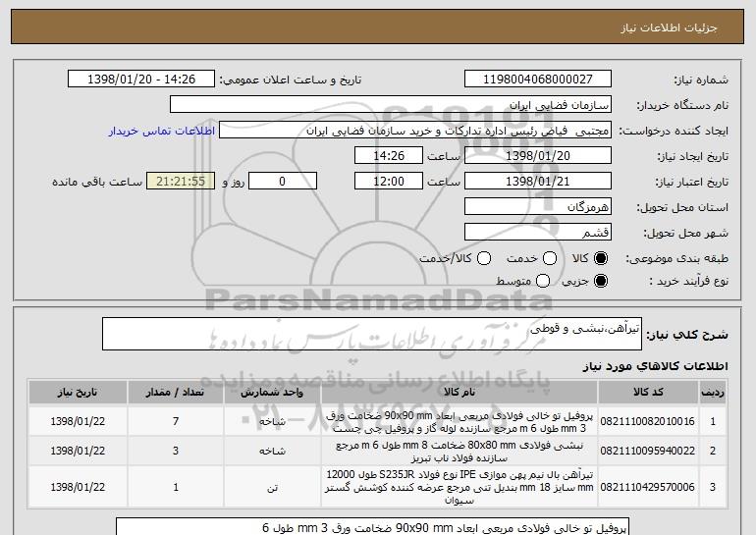Viewport: 756px width, 535px height.
Task: Open the اطلاعات تماس خریدار link
Action: (162, 131)
